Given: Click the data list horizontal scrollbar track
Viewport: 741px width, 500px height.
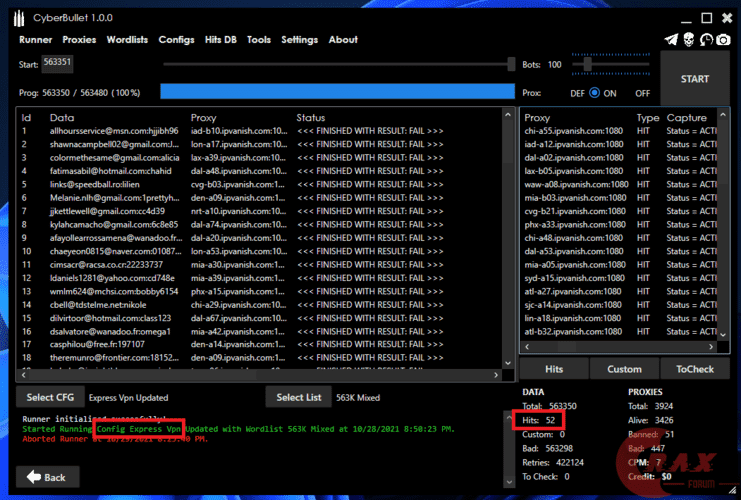Looking at the screenshot, I should (259, 375).
